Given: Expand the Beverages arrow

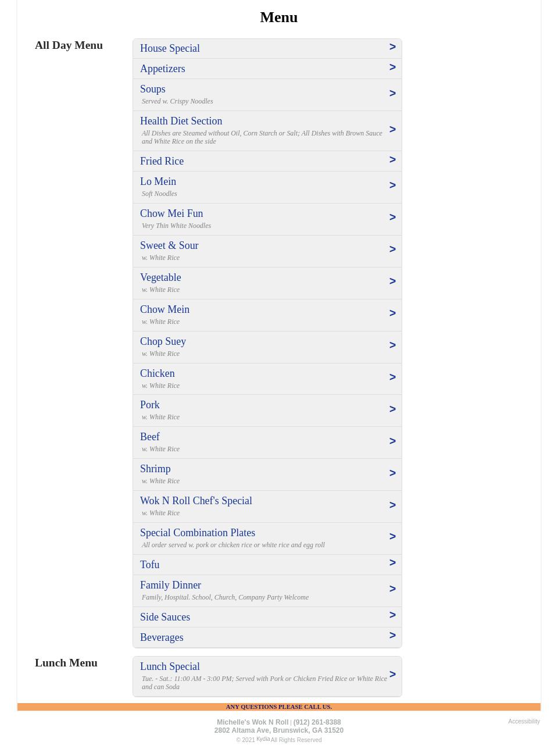Looking at the screenshot, I should [x=392, y=636].
